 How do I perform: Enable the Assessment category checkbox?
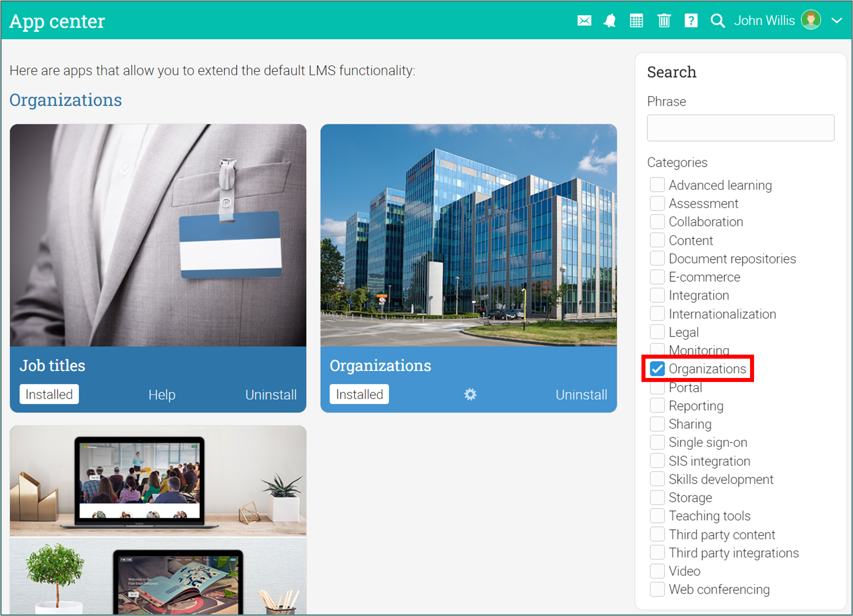(x=658, y=203)
